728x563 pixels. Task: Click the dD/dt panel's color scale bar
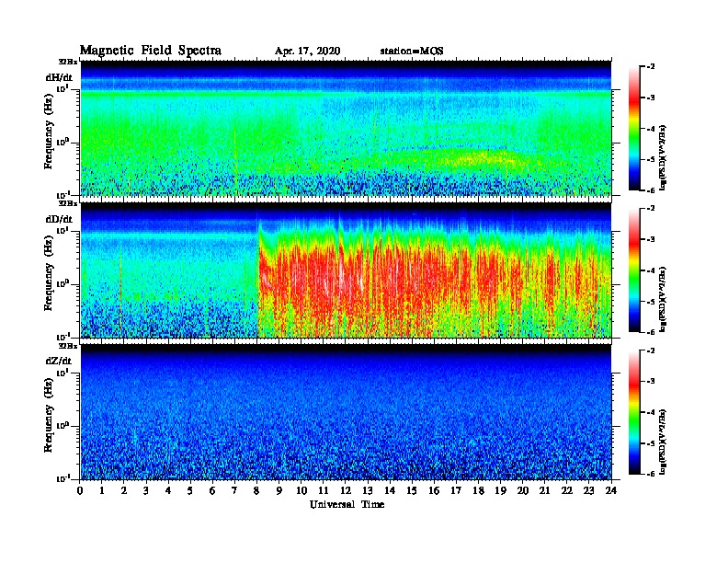[634, 270]
